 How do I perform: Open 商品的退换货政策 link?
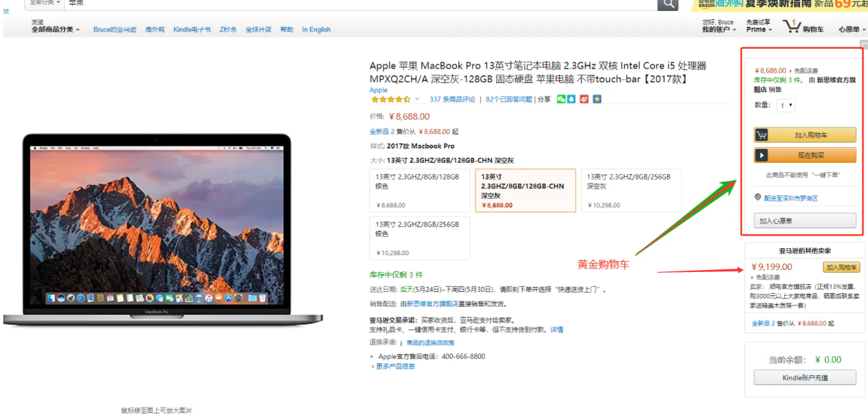430,343
